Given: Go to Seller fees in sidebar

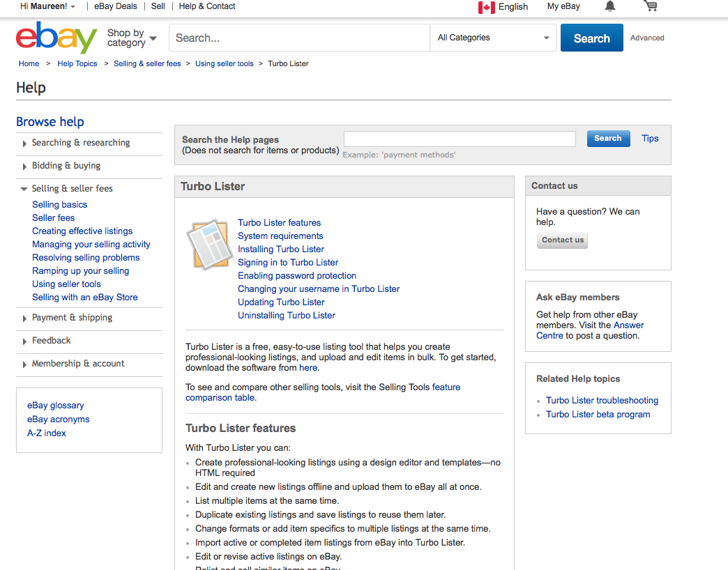Looking at the screenshot, I should (53, 218).
